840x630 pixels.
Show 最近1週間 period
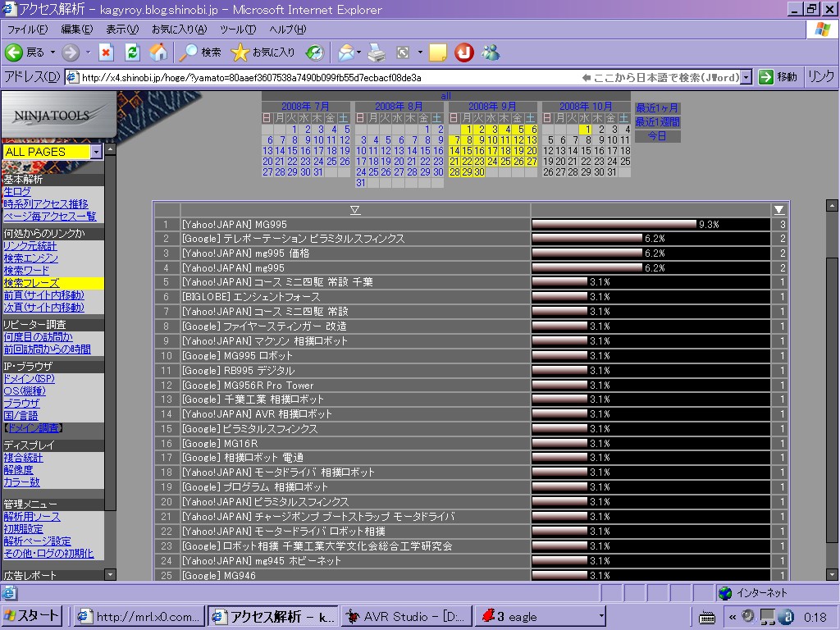point(657,122)
